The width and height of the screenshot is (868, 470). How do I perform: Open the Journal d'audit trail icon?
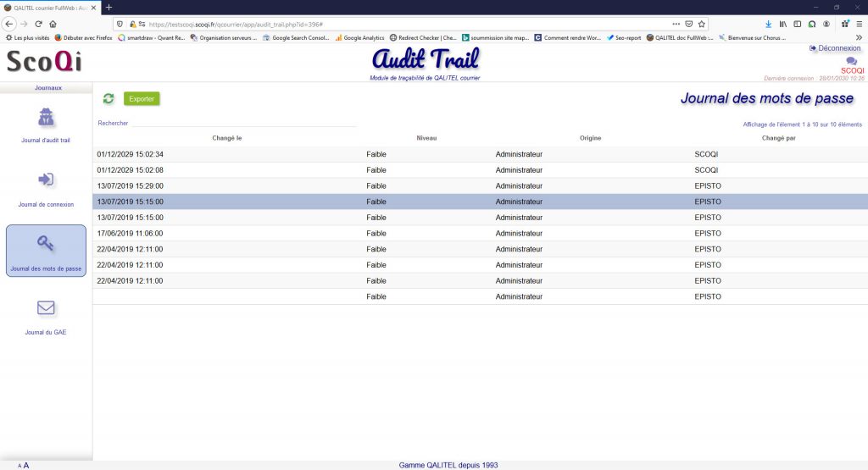tap(46, 118)
